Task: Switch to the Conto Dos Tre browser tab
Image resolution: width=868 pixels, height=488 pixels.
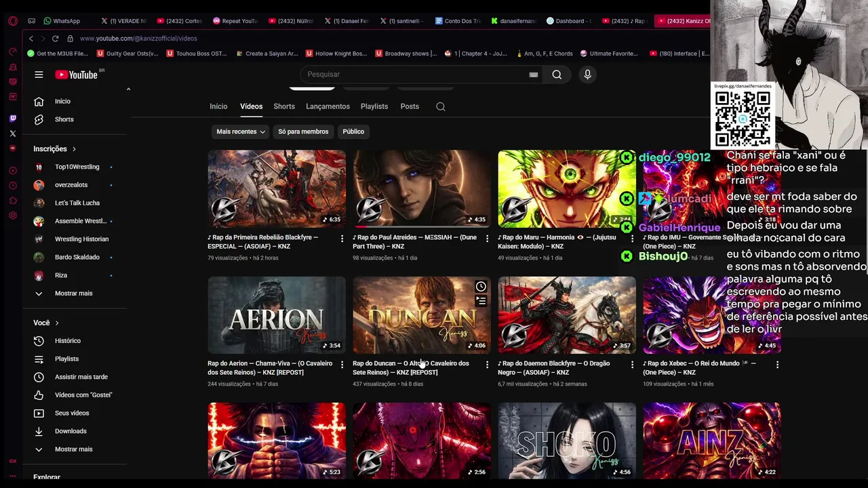Action: pyautogui.click(x=458, y=21)
